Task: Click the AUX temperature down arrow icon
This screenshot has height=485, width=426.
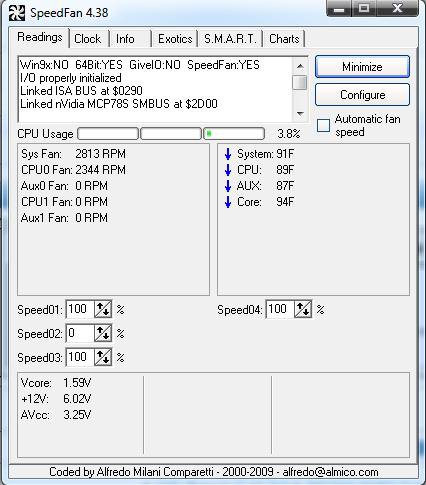Action: point(228,186)
